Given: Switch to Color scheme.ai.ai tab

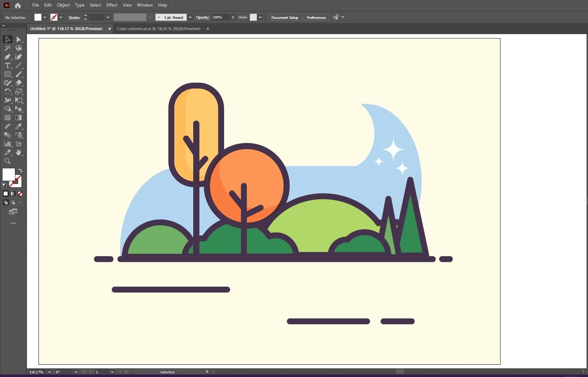Looking at the screenshot, I should 158,29.
